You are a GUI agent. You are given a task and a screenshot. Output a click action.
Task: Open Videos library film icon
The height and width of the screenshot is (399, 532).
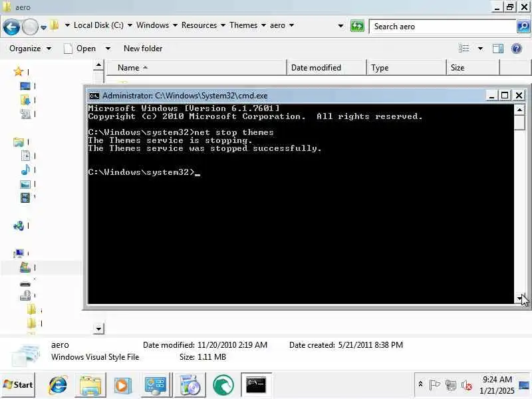click(x=25, y=198)
